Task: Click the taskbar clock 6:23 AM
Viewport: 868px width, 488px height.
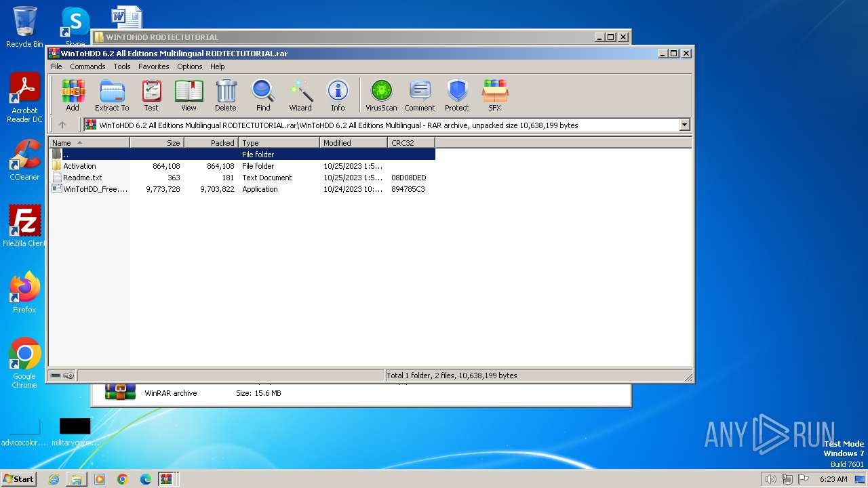Action: 833,479
